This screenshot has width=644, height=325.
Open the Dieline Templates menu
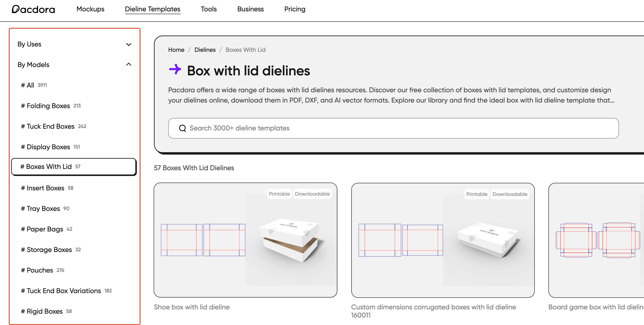[152, 9]
